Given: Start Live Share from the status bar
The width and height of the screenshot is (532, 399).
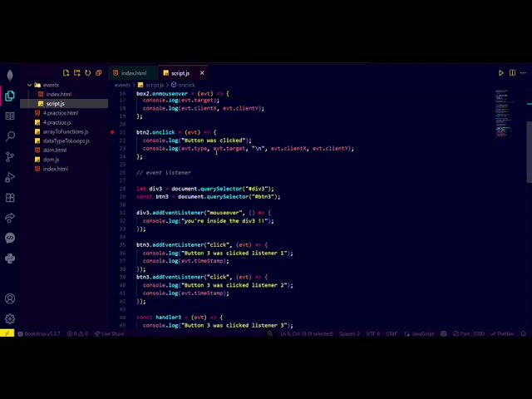Looking at the screenshot, I should click(109, 333).
